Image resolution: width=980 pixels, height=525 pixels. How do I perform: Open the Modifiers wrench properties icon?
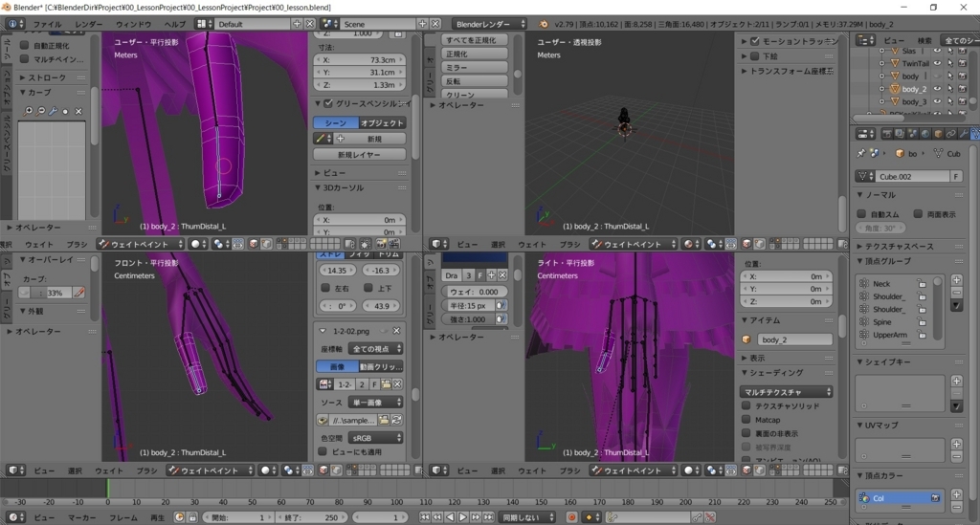pos(964,134)
